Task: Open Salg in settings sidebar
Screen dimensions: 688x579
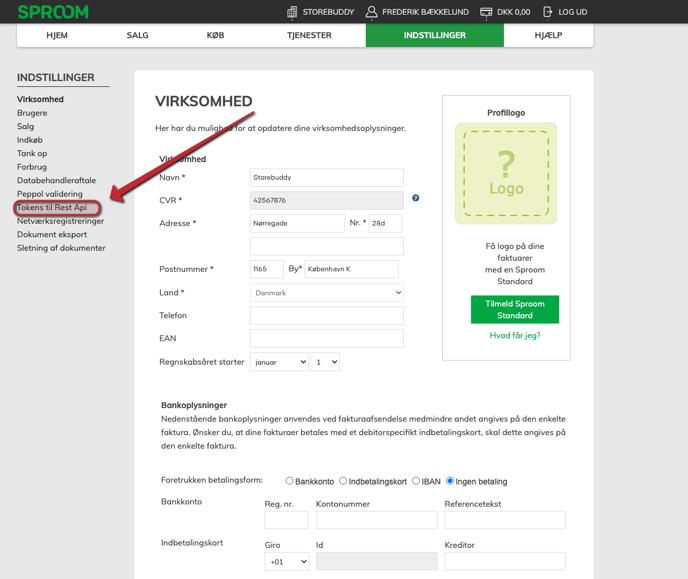Action: [25, 126]
